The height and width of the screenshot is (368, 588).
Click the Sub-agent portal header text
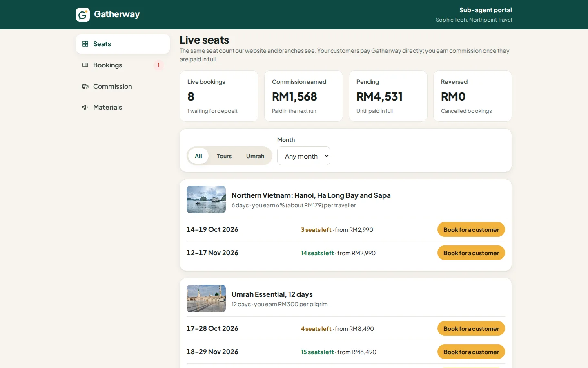pos(486,10)
